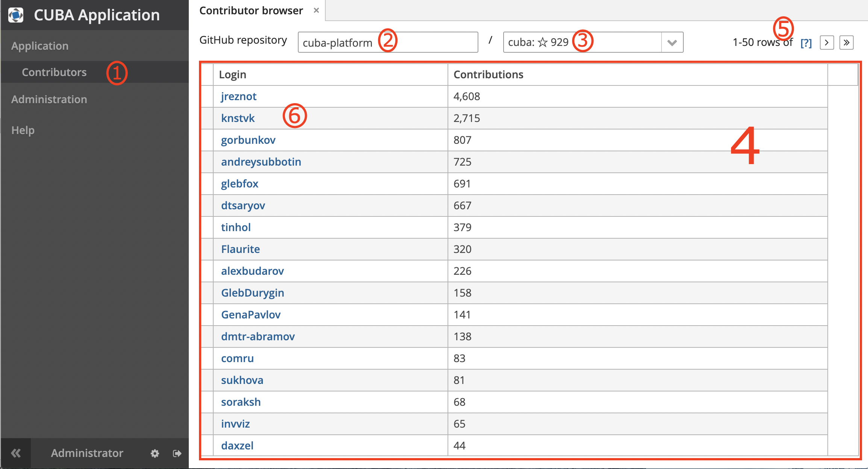Open the Help menu
This screenshot has width=868, height=469.
pyautogui.click(x=23, y=130)
